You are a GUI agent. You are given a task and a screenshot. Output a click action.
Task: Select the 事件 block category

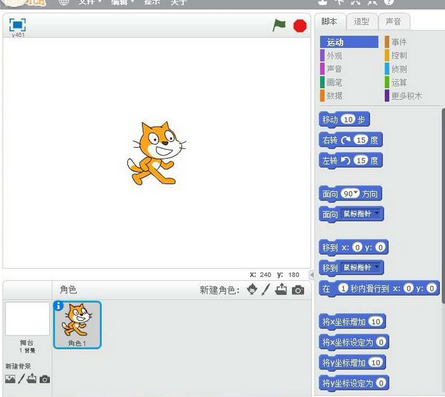coord(399,42)
